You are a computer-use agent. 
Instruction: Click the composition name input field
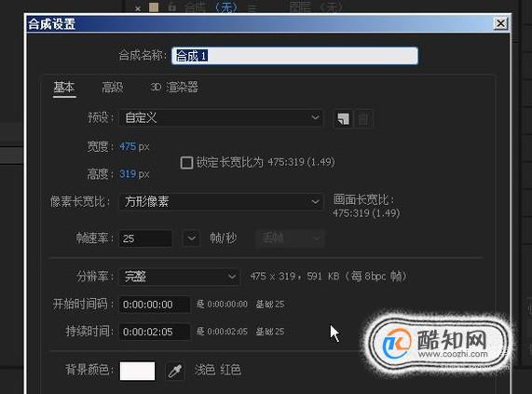pyautogui.click(x=294, y=56)
